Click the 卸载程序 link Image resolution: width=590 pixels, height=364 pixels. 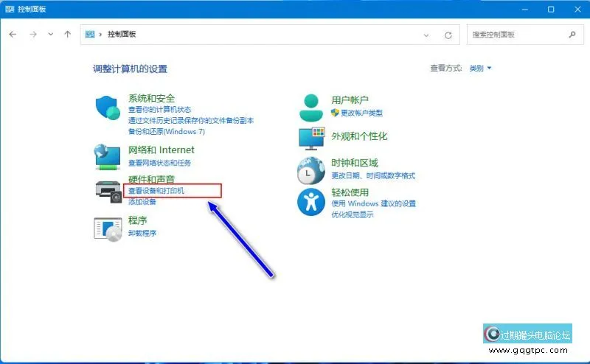[142, 233]
